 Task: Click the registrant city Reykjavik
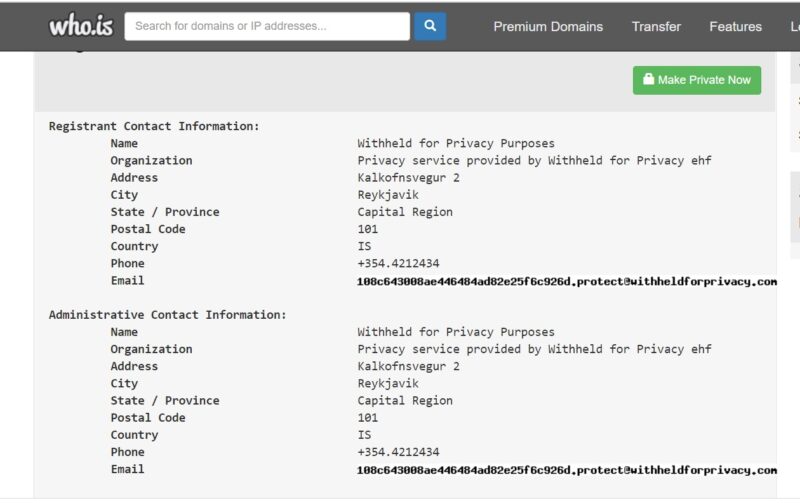[x=388, y=195]
